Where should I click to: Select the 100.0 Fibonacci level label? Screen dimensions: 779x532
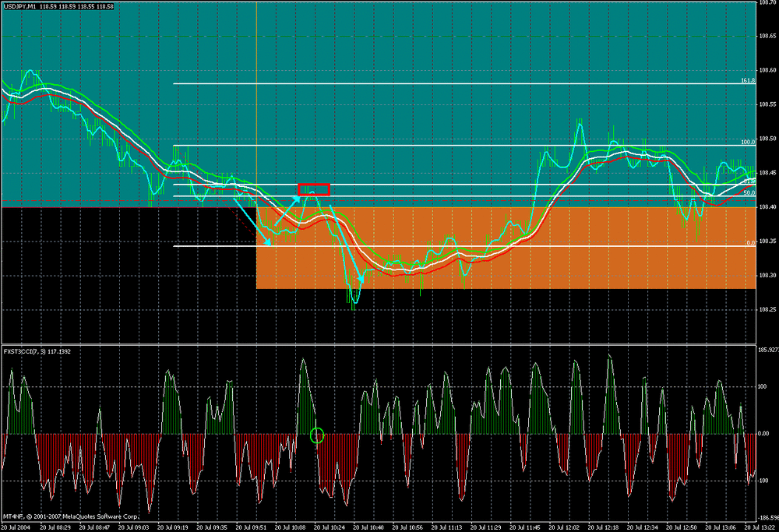748,142
